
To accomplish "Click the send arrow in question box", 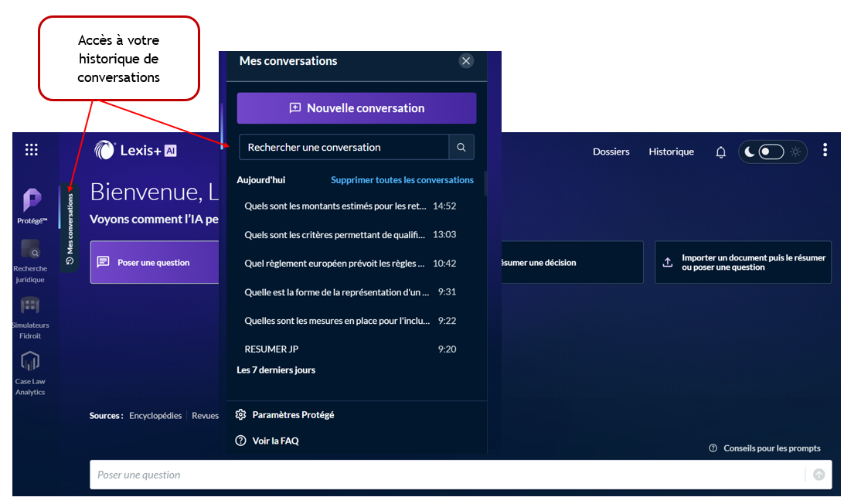I will click(818, 475).
